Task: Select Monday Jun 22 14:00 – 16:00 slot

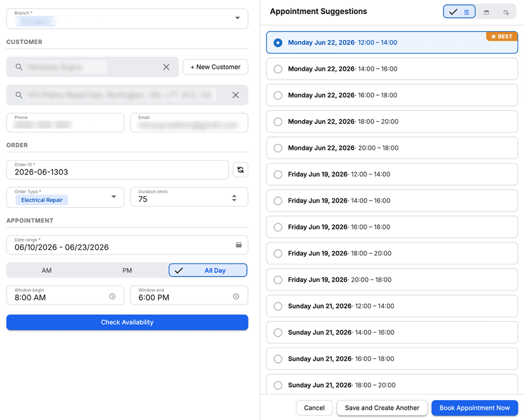Action: 392,69
